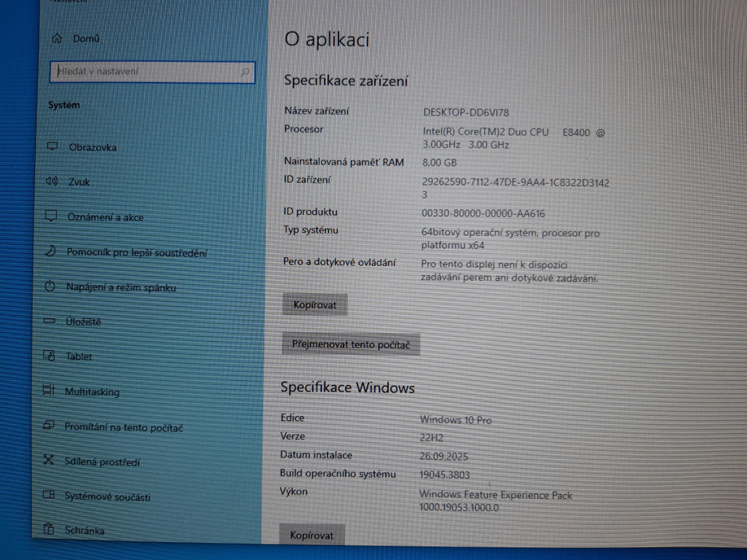The width and height of the screenshot is (747, 560).
Task: Open Obrazovka display settings
Action: click(x=93, y=148)
